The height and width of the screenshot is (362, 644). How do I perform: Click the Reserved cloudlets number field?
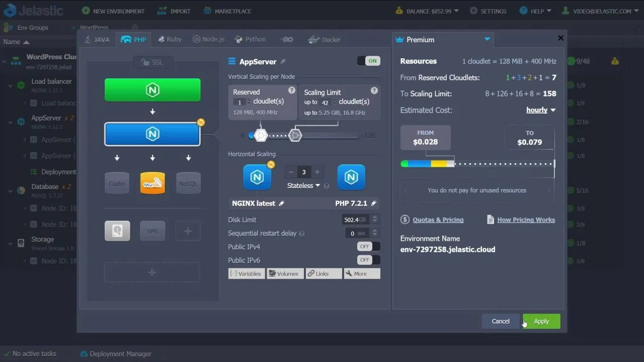240,102
